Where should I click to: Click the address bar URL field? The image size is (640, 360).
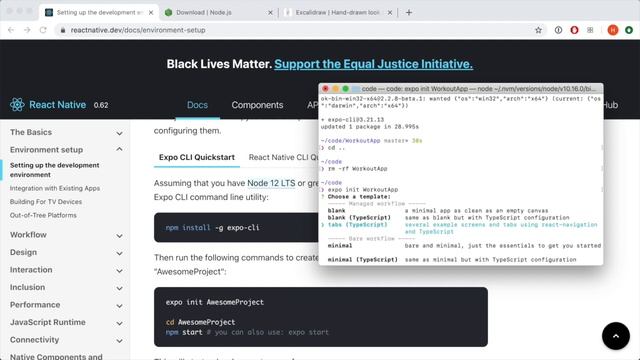pos(138,30)
